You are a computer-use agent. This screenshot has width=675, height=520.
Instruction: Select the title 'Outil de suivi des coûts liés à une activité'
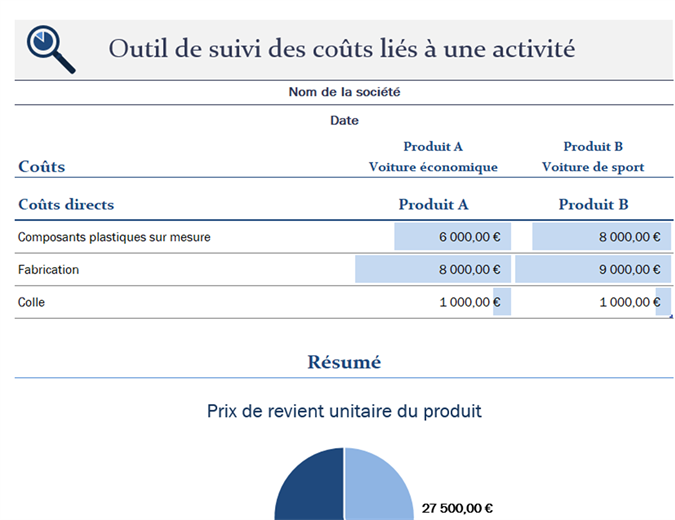[341, 48]
